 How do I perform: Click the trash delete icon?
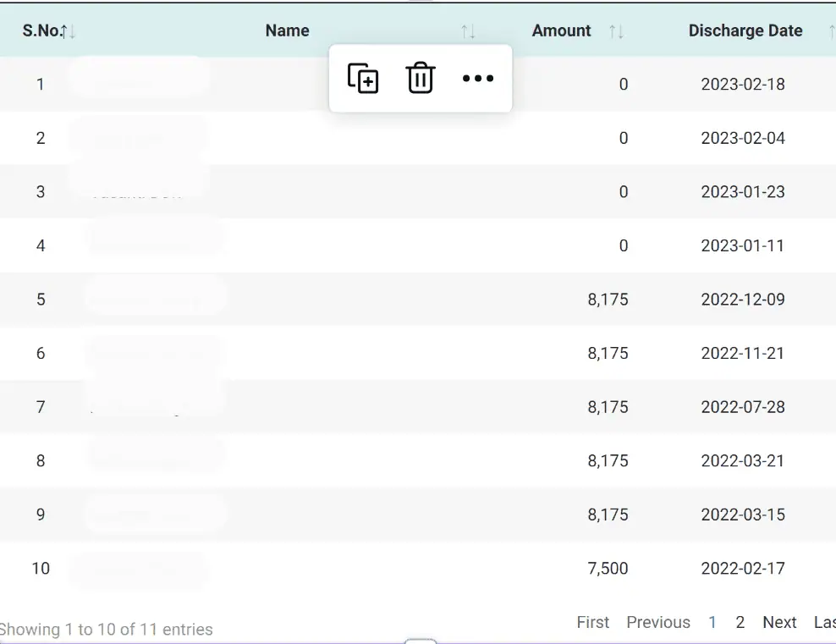click(421, 79)
